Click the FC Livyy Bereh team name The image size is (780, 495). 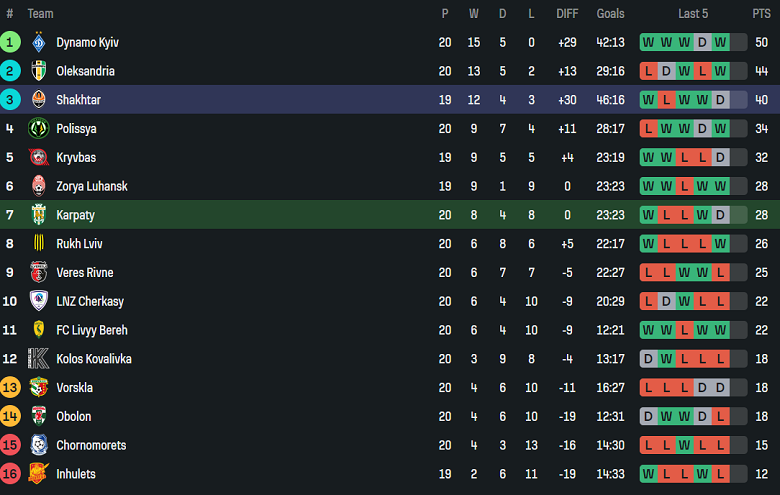click(x=91, y=330)
